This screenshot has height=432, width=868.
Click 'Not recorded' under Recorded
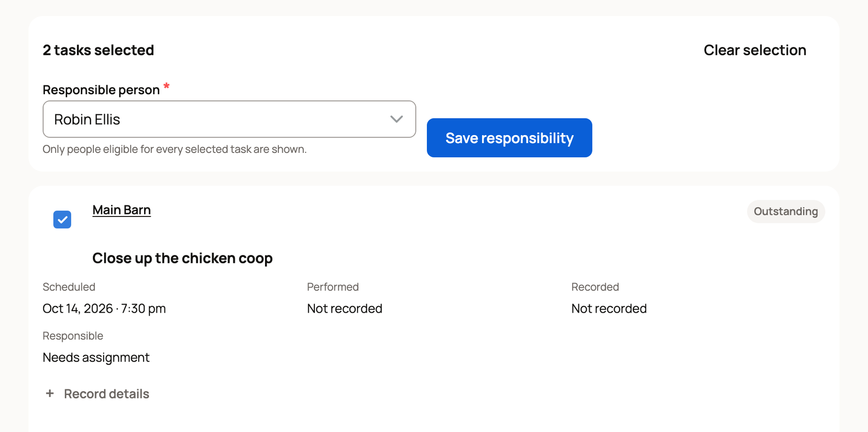[x=609, y=309]
